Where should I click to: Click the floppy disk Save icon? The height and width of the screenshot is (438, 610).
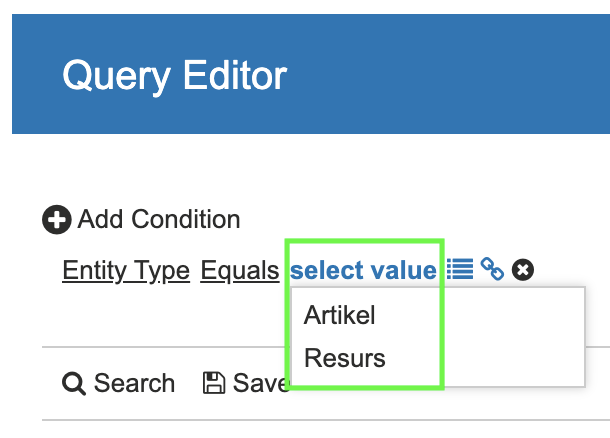(213, 383)
